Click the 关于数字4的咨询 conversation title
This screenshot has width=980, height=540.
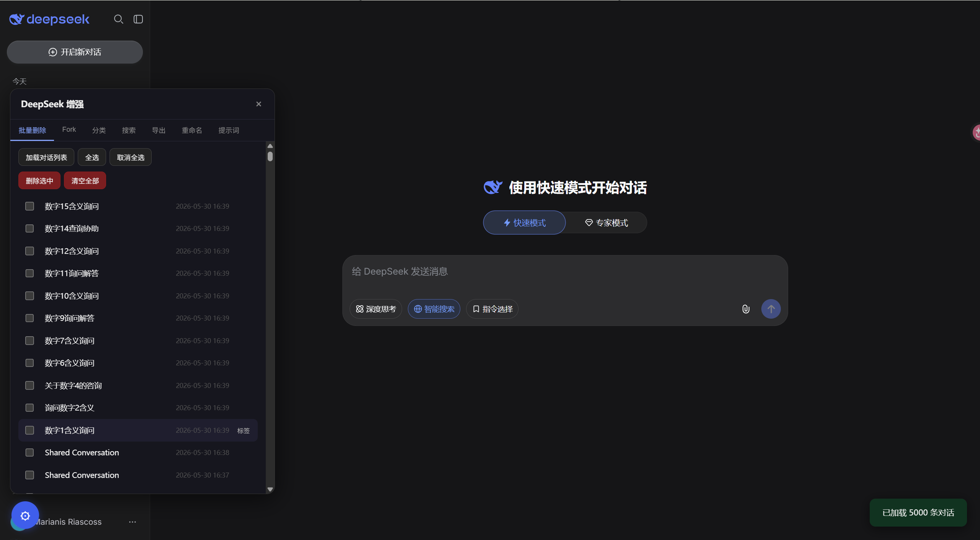(73, 386)
